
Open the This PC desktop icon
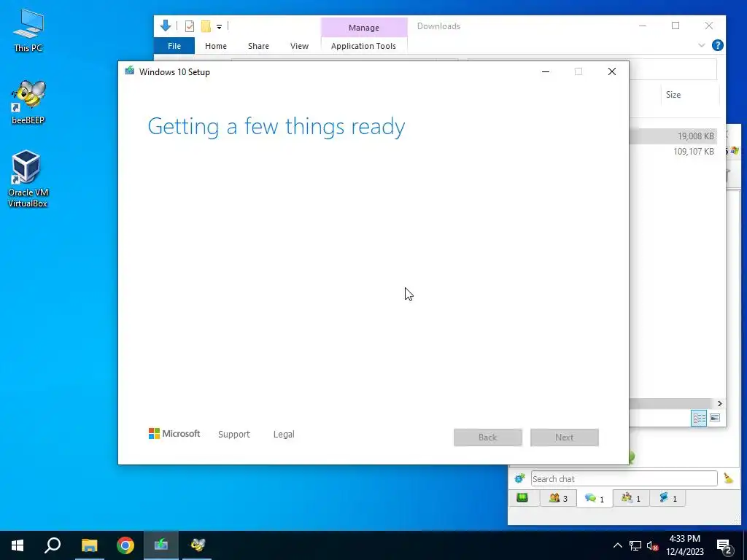click(x=28, y=30)
